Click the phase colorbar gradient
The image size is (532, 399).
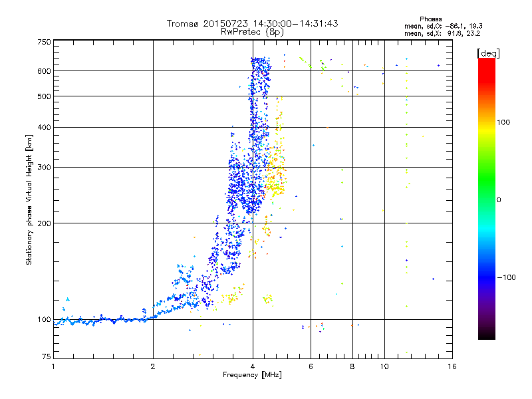tap(487, 199)
